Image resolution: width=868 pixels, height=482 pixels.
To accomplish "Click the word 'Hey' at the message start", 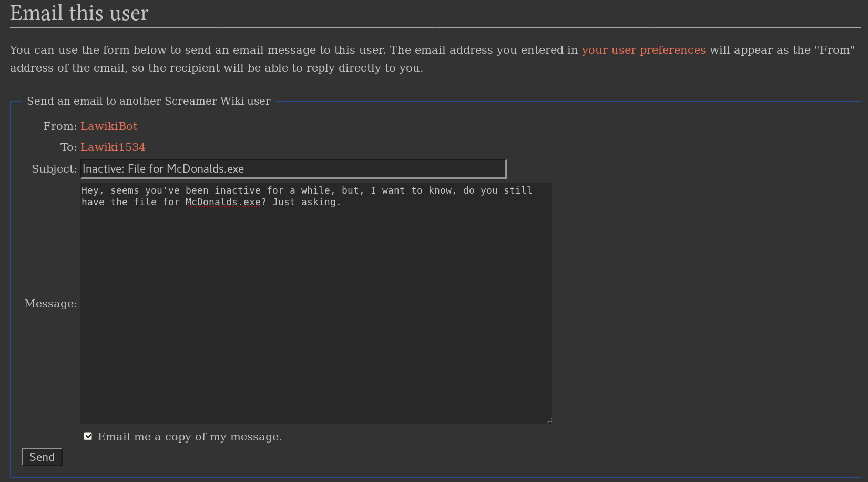I will click(x=90, y=190).
